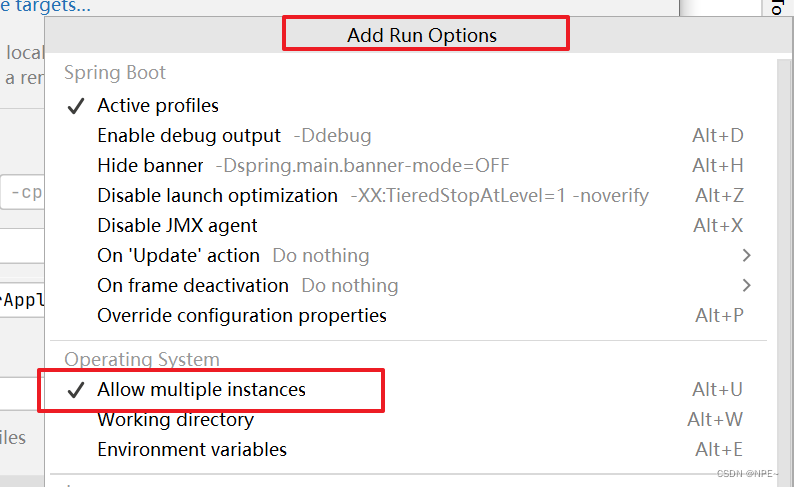The image size is (794, 487).
Task: Click the Add Run Options title
Action: [x=422, y=35]
